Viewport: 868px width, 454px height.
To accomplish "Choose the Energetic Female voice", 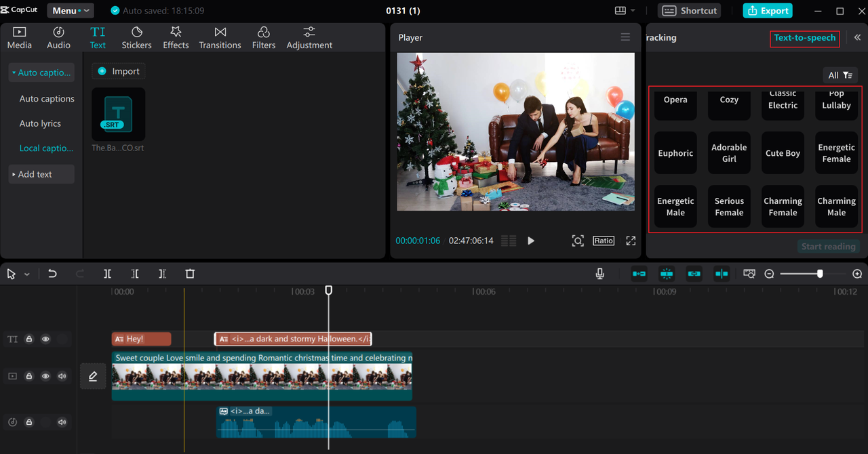I will click(x=836, y=153).
